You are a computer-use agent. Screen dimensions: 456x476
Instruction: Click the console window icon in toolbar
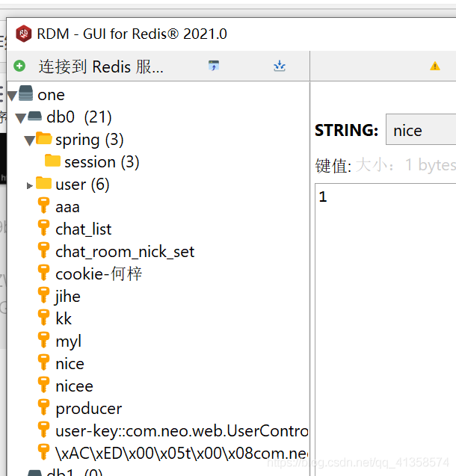[x=214, y=67]
